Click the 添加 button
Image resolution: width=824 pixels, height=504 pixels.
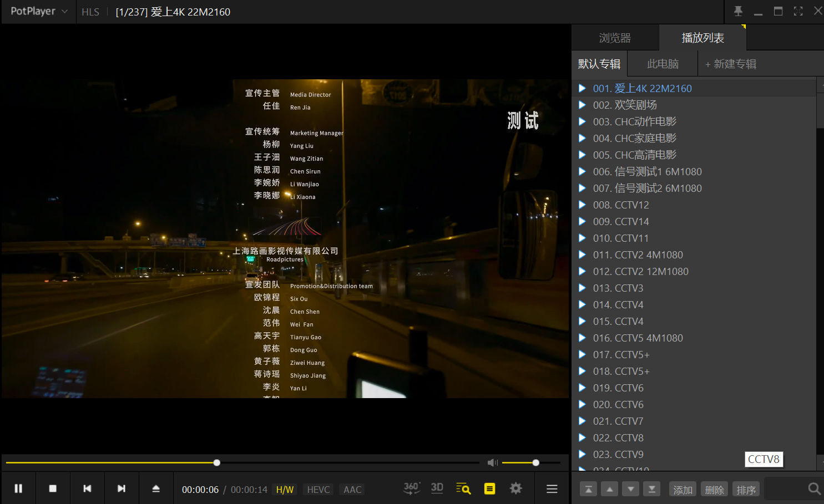pos(683,490)
